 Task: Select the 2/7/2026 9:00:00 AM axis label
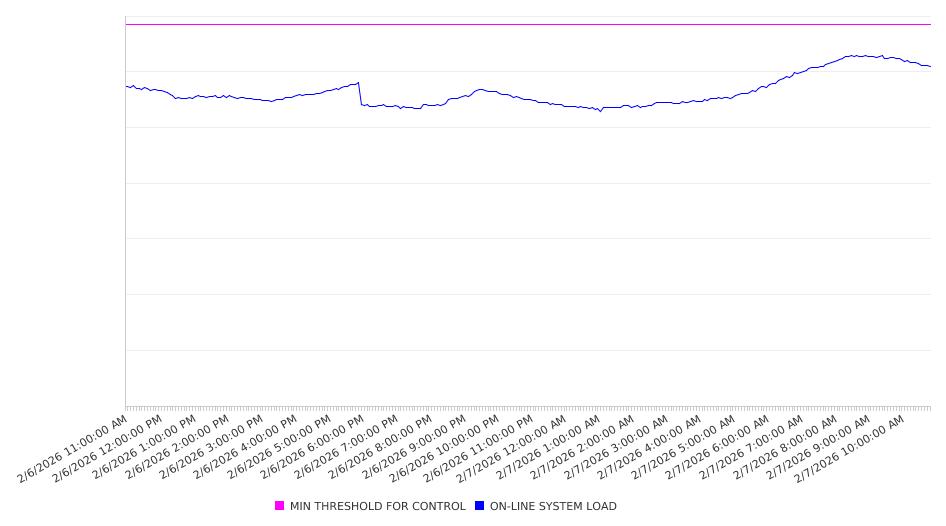pos(817,448)
